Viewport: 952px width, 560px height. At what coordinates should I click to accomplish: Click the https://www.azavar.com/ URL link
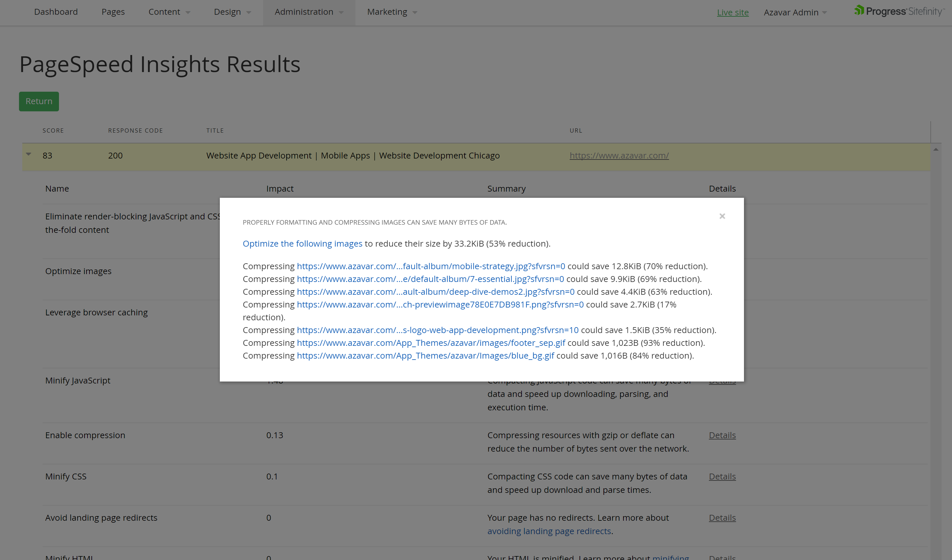[619, 155]
